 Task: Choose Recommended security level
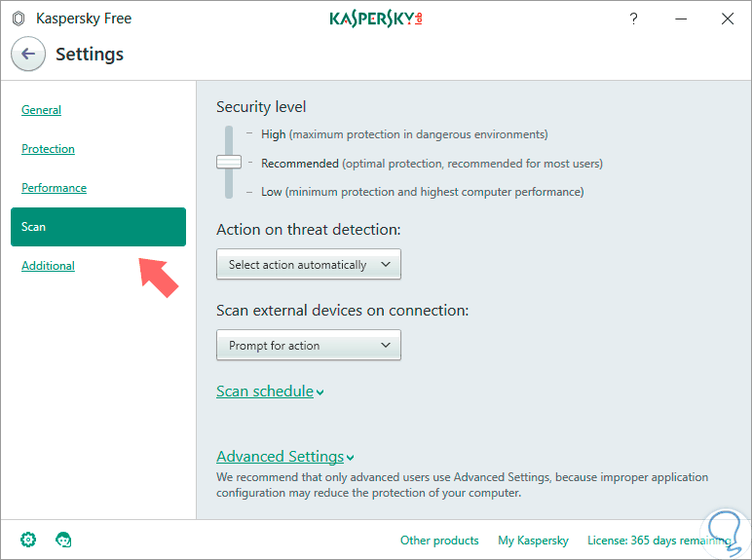299,164
